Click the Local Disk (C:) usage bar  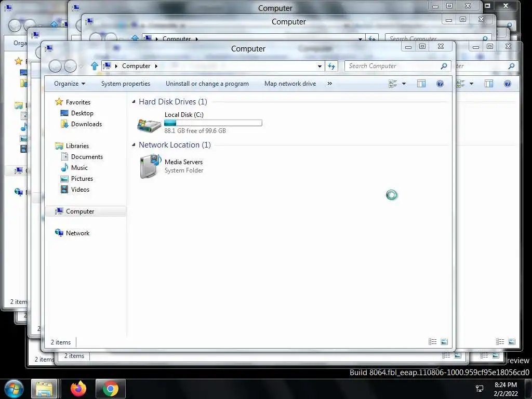(213, 123)
